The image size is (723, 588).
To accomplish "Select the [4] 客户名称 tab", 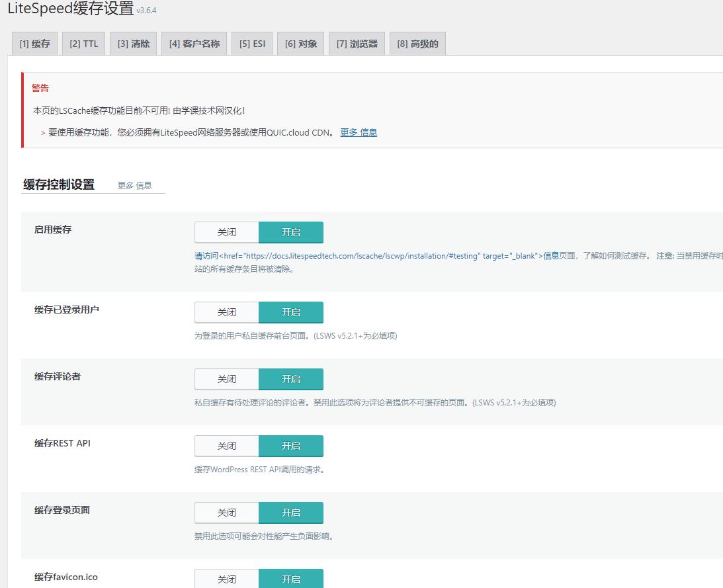I will 194,44.
